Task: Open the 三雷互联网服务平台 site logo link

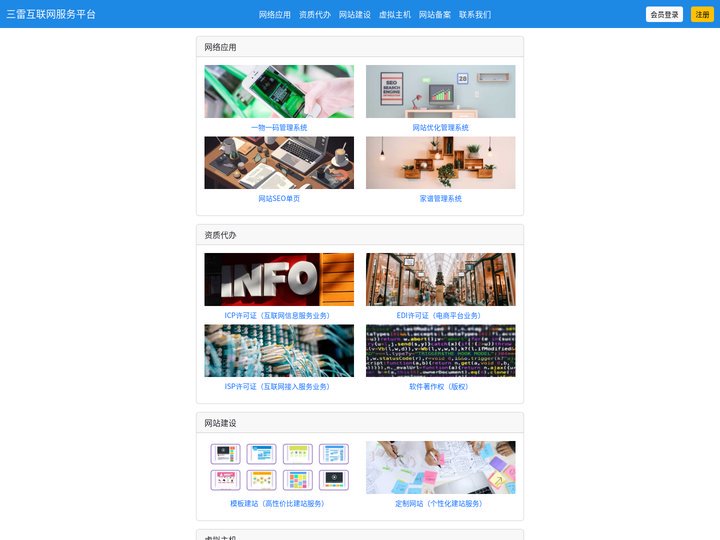Action: click(51, 14)
